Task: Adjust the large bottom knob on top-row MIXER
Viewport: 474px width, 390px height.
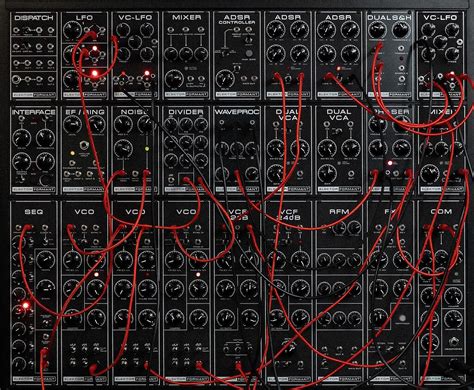Action: [174, 79]
